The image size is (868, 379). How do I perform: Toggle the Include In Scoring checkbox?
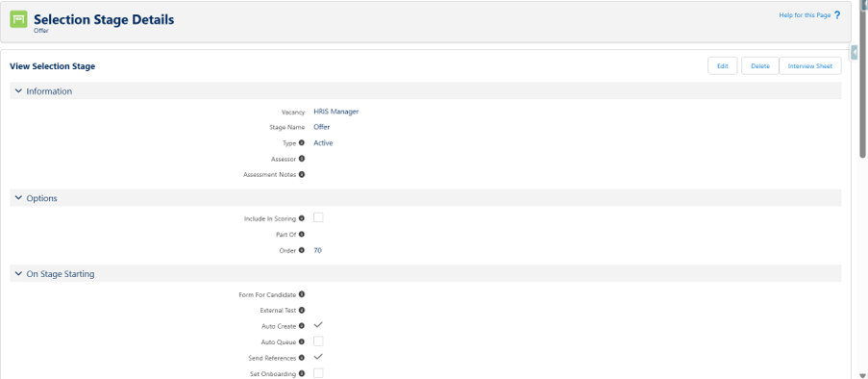(318, 217)
